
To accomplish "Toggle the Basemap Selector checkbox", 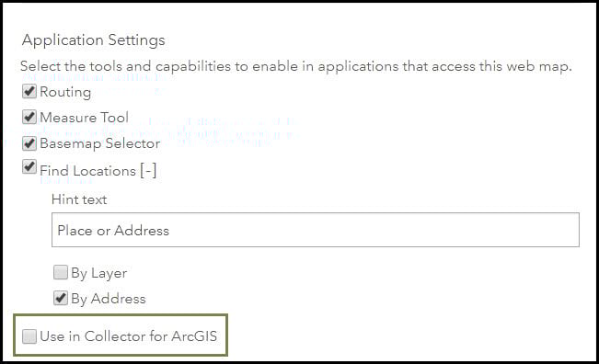I will pos(29,143).
